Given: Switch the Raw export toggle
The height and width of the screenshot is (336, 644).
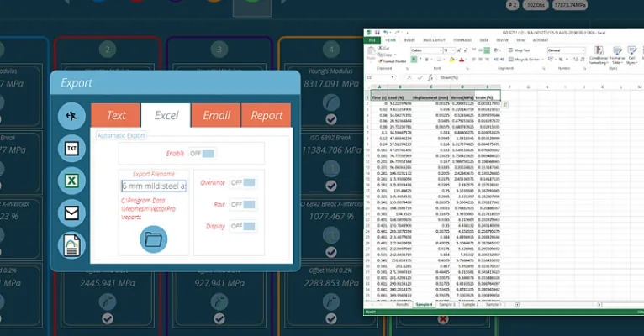Looking at the screenshot, I should coord(242,204).
